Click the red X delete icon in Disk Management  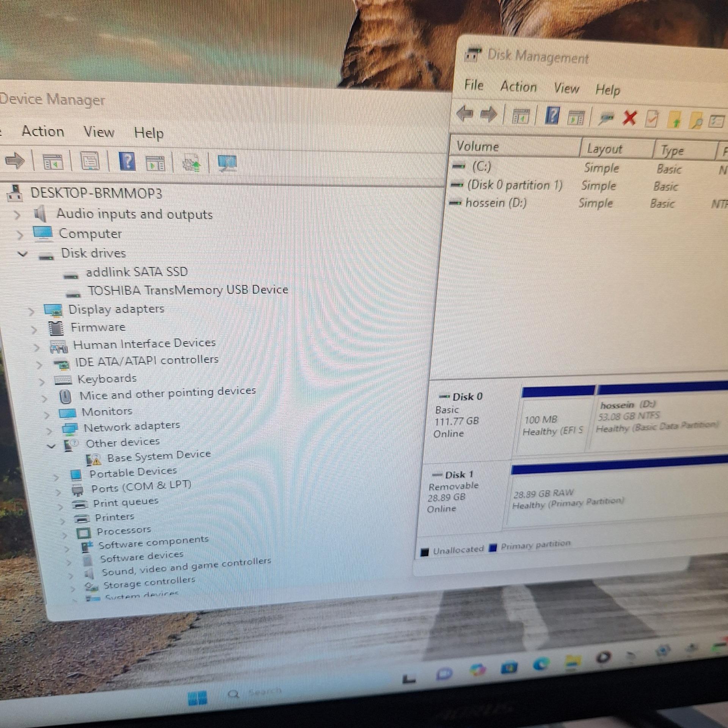[x=630, y=118]
